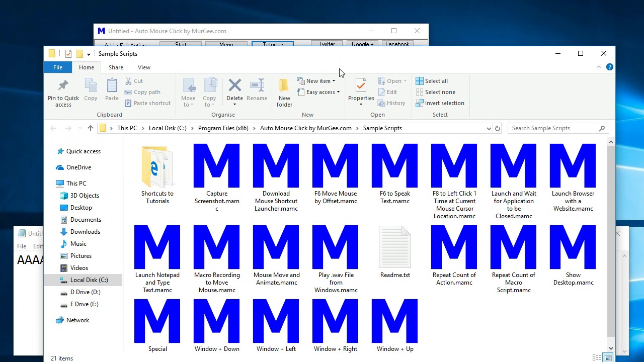Select Mouse Move and Animate.mamc
The height and width of the screenshot is (362, 644).
pos(276,255)
